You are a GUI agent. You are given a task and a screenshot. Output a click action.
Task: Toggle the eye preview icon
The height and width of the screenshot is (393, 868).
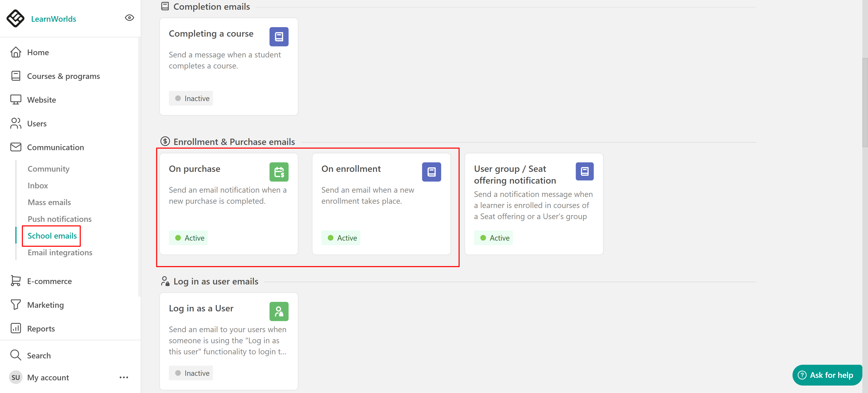[129, 18]
